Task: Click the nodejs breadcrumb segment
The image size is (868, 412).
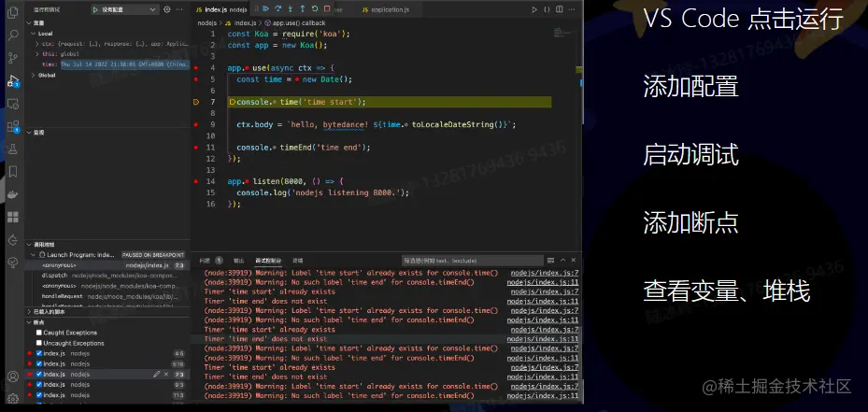Action: point(206,23)
